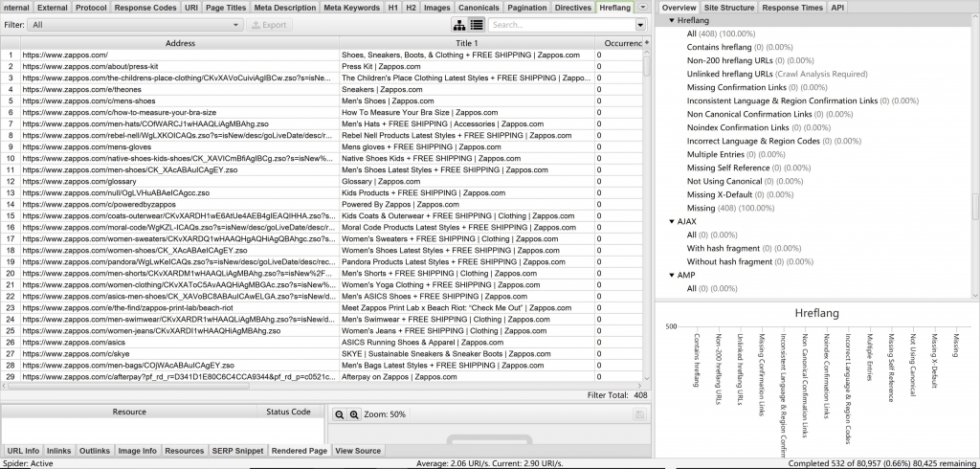
Task: Open the View Source bottom tab
Action: 358,450
